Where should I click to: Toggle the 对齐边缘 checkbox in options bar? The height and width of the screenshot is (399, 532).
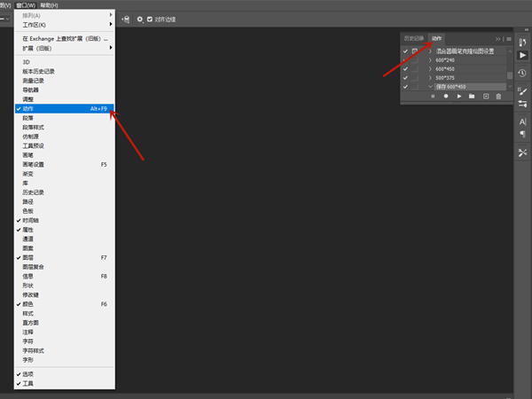pyautogui.click(x=150, y=20)
